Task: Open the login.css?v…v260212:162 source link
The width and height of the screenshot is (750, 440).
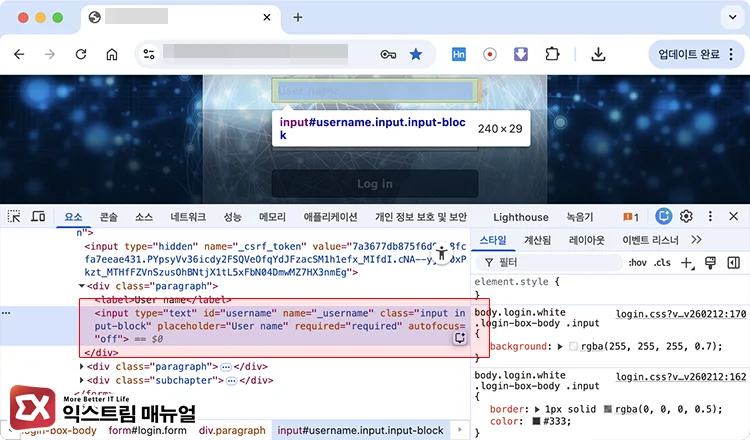Action: coord(681,377)
